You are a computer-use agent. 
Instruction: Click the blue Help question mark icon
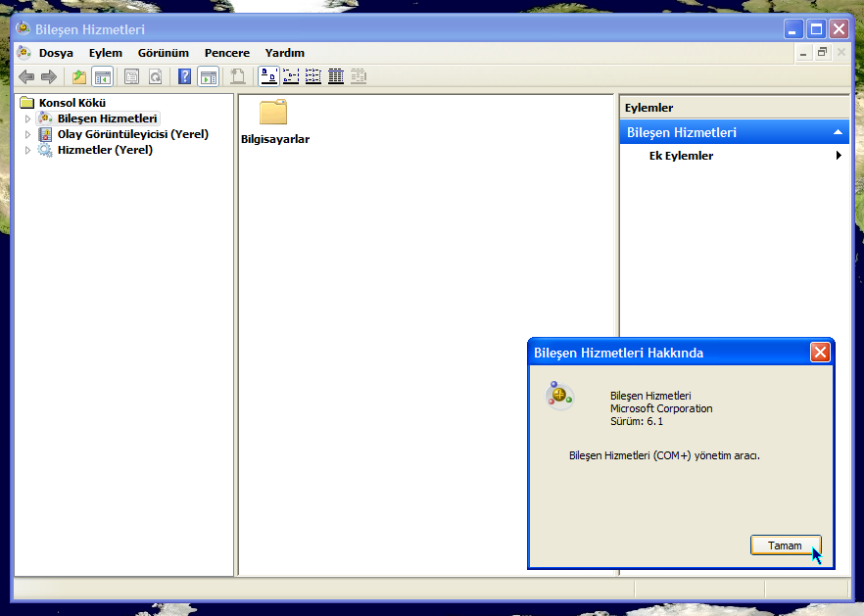pyautogui.click(x=184, y=76)
